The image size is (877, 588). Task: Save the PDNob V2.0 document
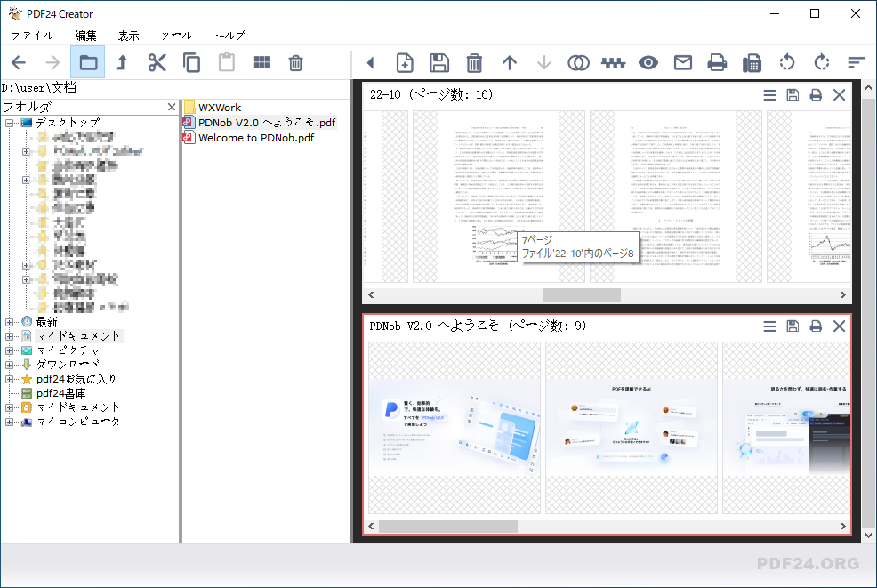793,326
